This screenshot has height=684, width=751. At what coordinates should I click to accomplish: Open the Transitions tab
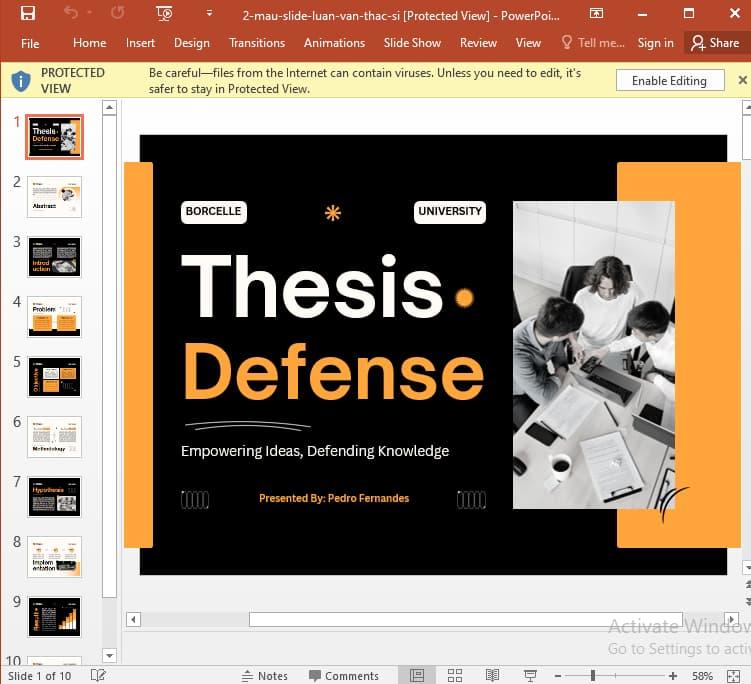coord(257,43)
